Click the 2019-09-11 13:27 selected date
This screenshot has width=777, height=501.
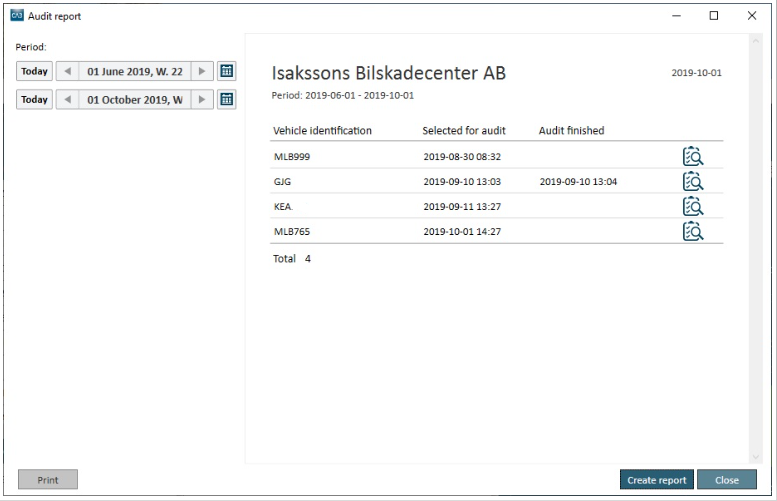point(462,207)
